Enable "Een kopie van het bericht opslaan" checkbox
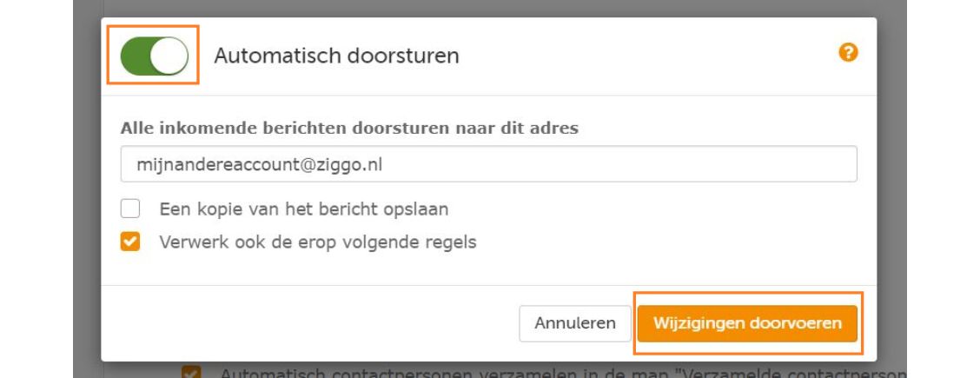 [x=130, y=209]
